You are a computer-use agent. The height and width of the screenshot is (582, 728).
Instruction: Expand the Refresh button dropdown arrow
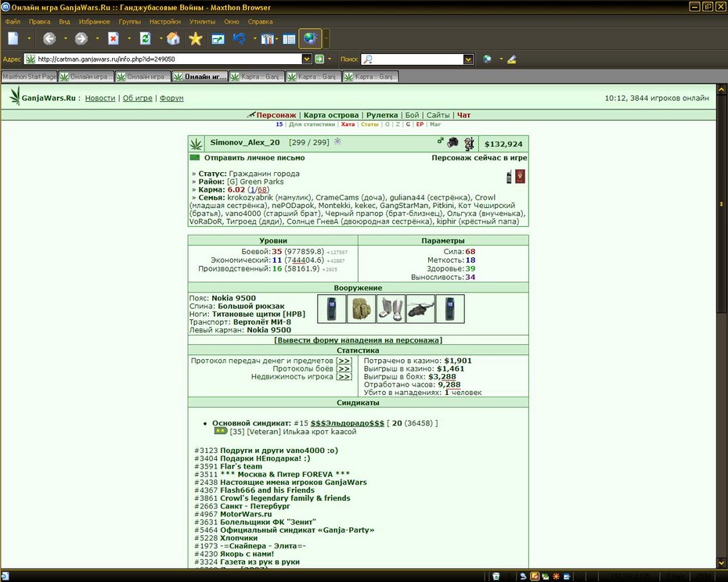coord(160,38)
